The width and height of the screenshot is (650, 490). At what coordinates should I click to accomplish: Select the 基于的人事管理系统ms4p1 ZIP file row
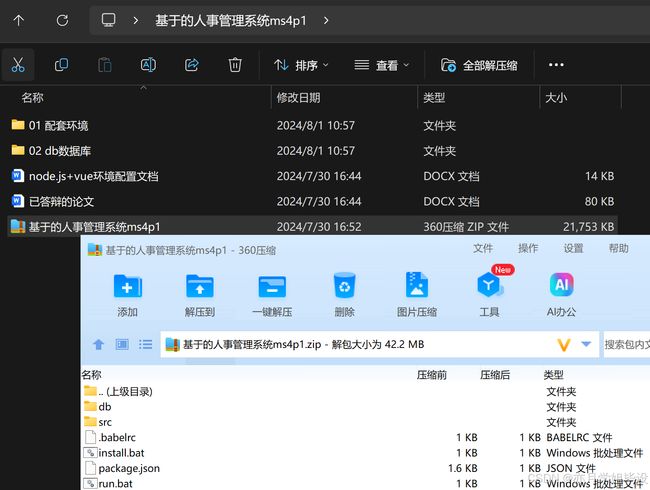point(313,226)
